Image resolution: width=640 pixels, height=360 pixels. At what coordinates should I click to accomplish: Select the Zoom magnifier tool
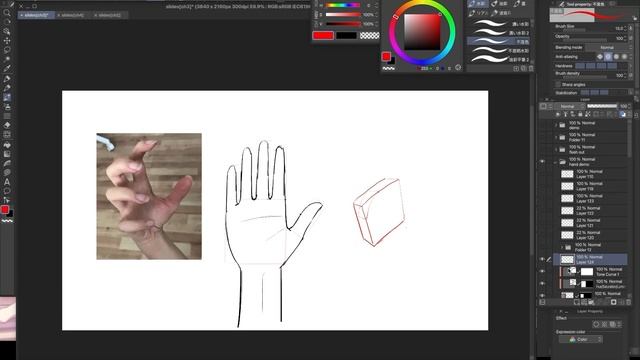pos(7,13)
